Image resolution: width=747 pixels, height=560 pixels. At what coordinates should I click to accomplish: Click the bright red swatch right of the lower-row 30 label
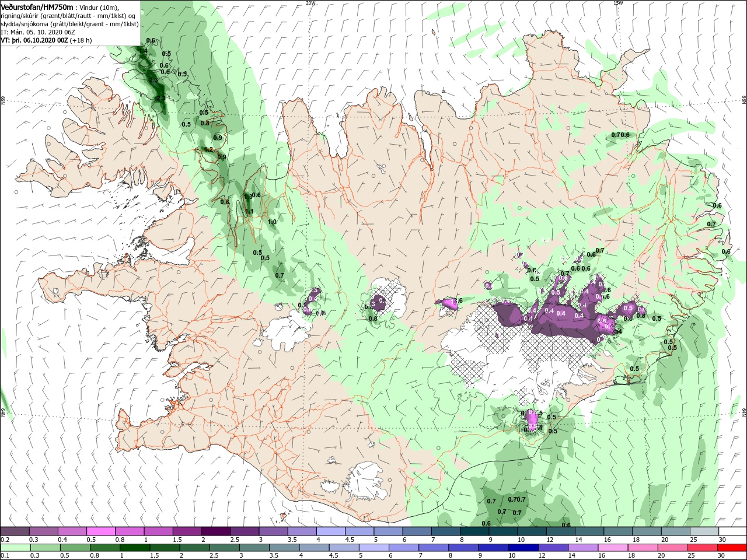point(731,548)
